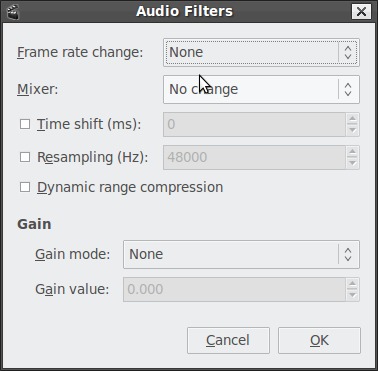Close the Audio Filters dialog
Screen dimensions: 378x371
coord(361,12)
